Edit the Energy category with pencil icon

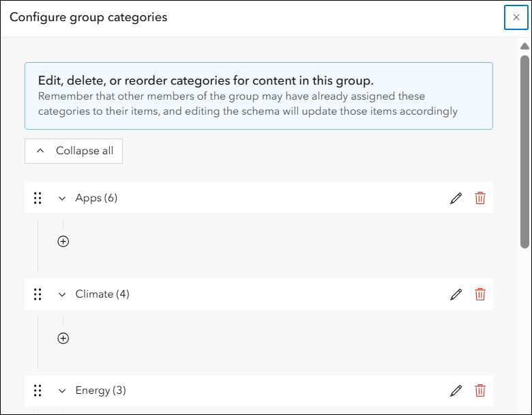tap(456, 390)
